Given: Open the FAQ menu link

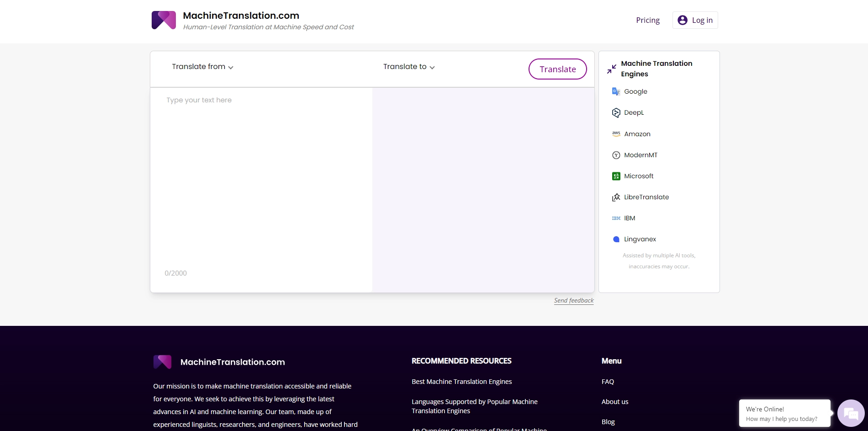Looking at the screenshot, I should pos(608,382).
